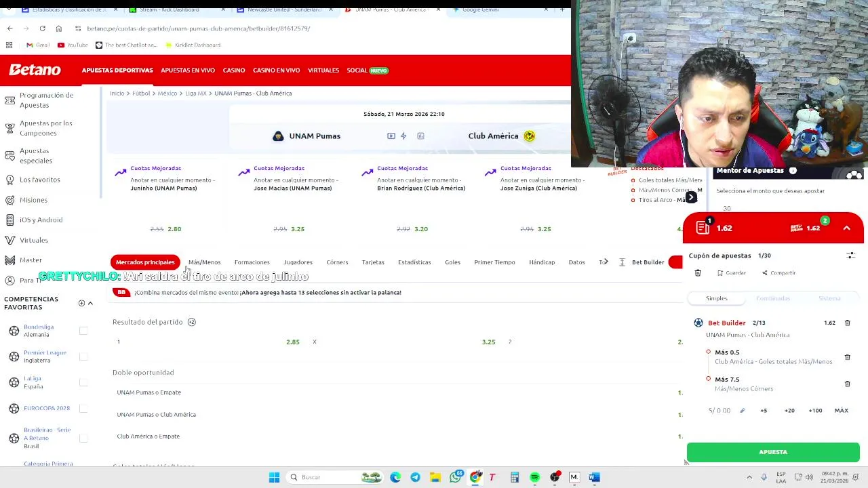
Task: Click Guardar to save the bet slip
Action: (732, 272)
